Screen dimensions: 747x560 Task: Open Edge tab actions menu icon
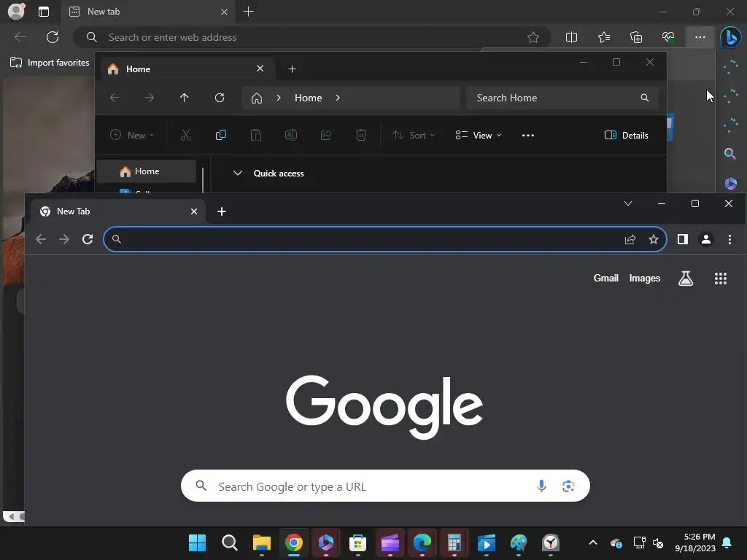(43, 12)
